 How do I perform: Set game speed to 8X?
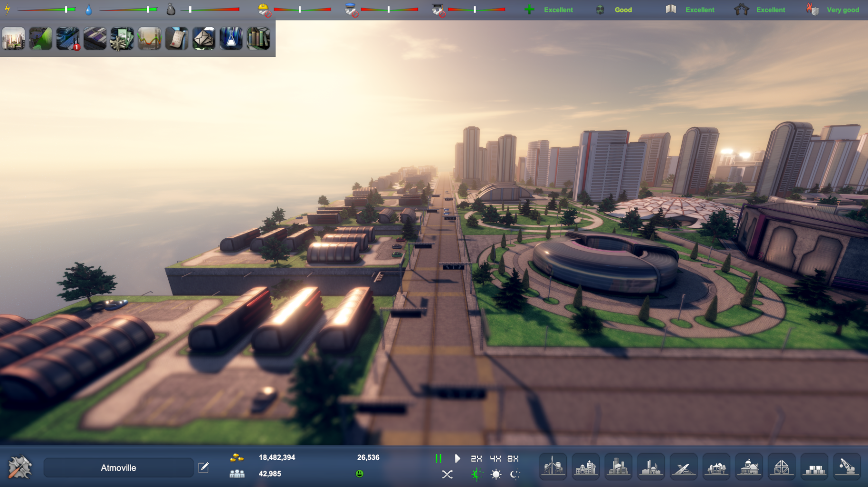click(x=513, y=459)
